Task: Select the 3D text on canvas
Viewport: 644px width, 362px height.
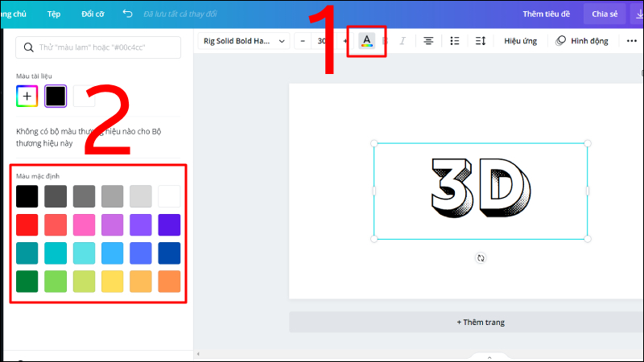Action: tap(481, 188)
